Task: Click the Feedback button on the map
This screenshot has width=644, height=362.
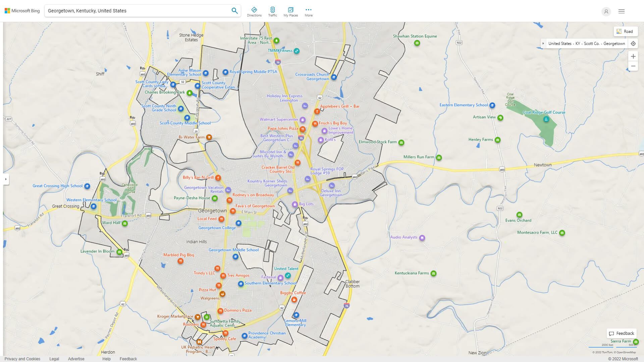Action: 622,333
